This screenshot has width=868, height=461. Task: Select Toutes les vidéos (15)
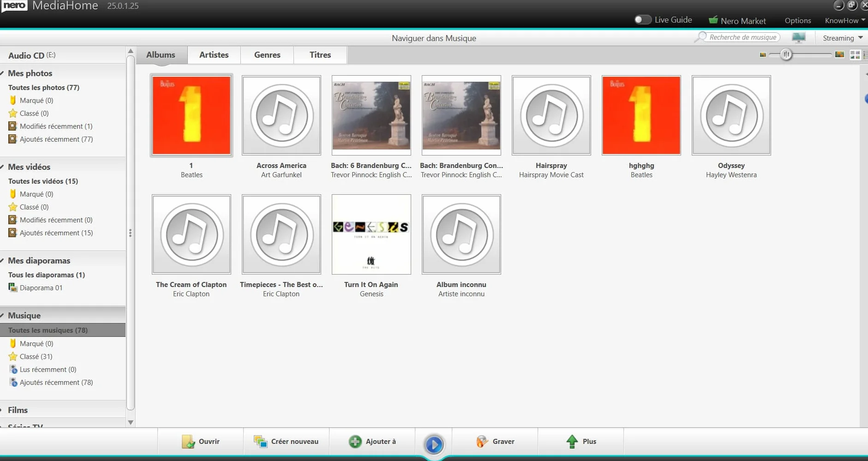point(43,181)
